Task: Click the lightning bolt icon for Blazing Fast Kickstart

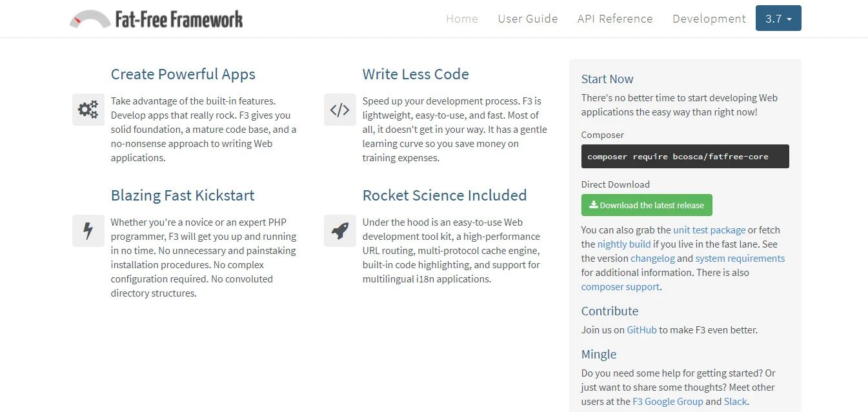Action: point(88,231)
